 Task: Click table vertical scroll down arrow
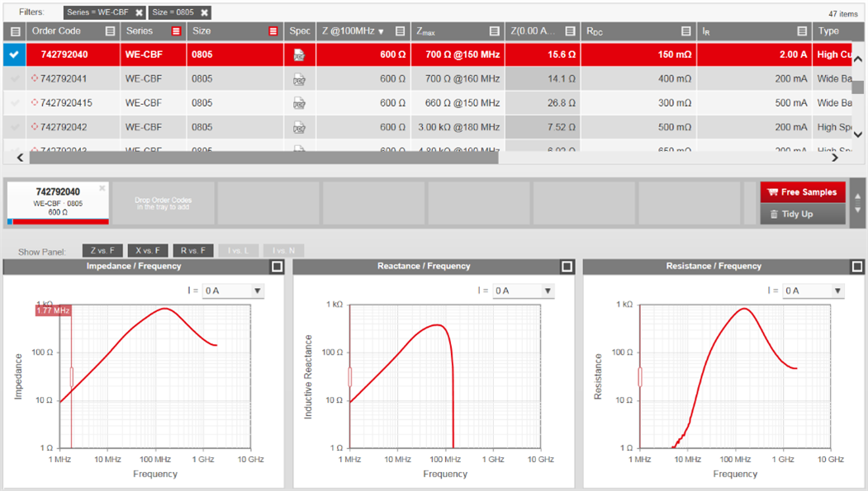857,134
